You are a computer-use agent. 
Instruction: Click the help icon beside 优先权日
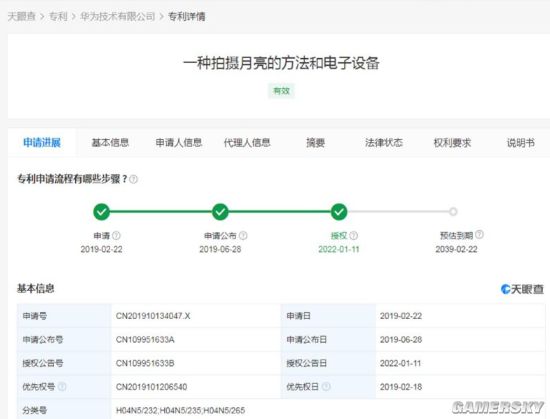click(326, 387)
